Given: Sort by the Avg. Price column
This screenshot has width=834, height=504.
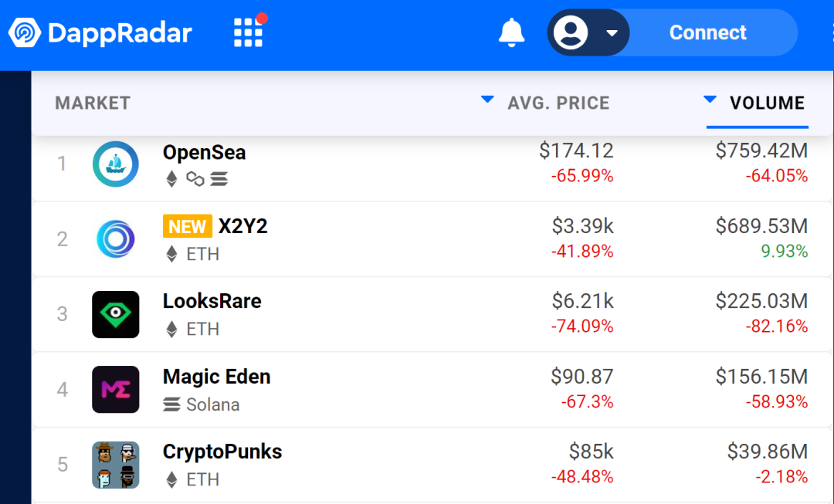Looking at the screenshot, I should coord(558,103).
